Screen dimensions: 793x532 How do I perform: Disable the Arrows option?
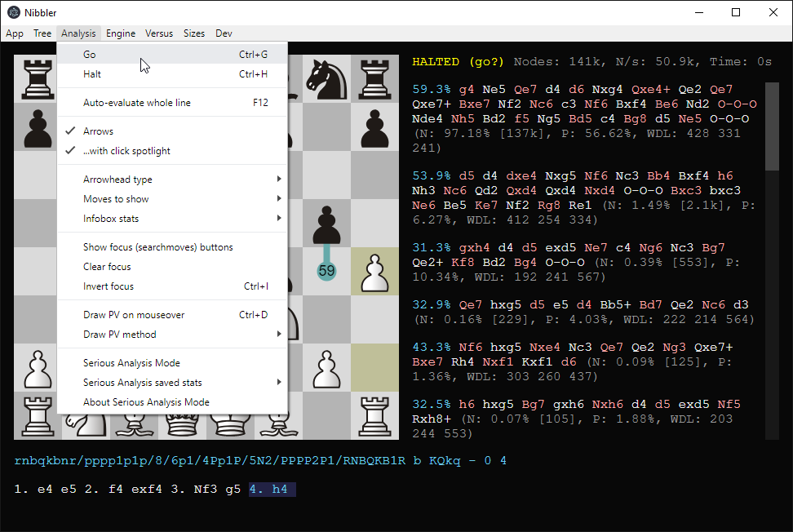(x=98, y=131)
